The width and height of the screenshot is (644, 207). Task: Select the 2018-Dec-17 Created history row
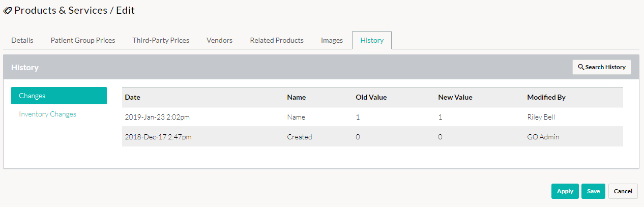click(x=372, y=137)
